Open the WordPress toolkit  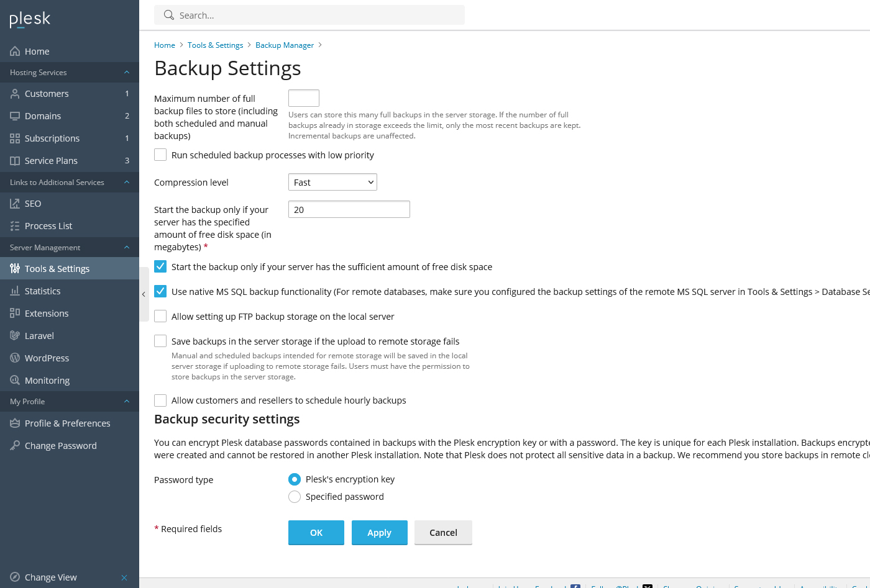point(45,358)
